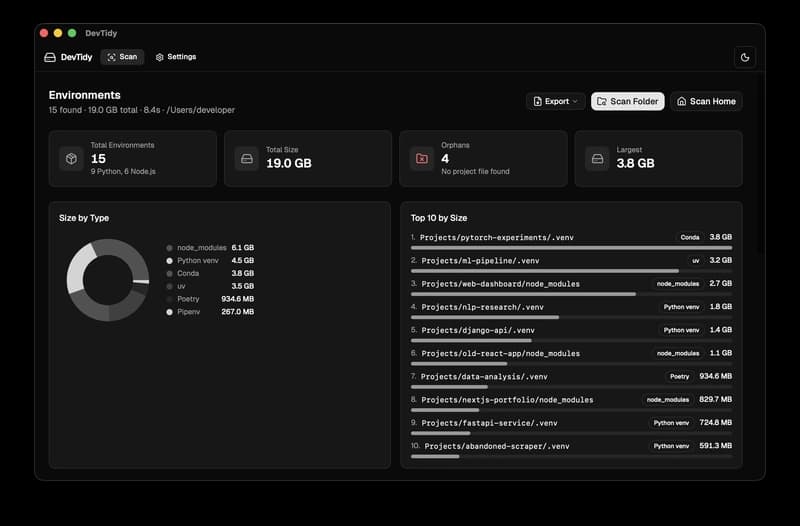Click the Scan Folder folder icon
The width and height of the screenshot is (800, 526).
pyautogui.click(x=602, y=102)
